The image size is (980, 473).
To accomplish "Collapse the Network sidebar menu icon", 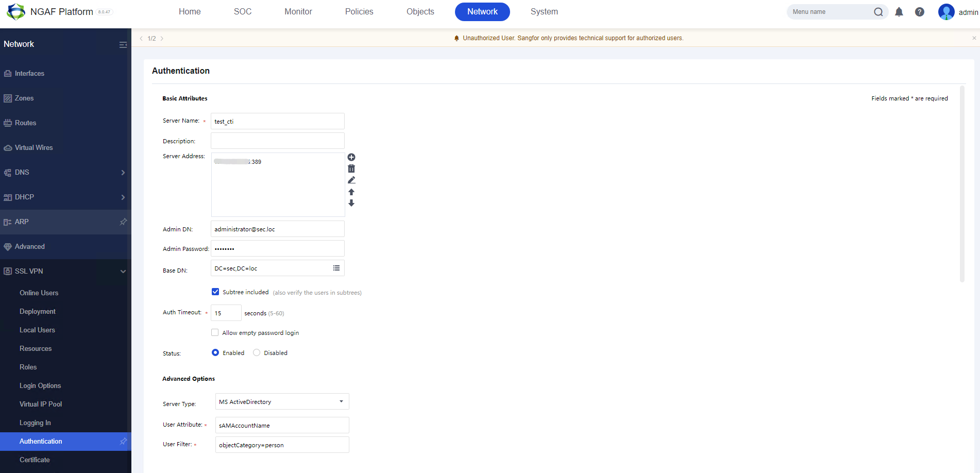I will pos(123,45).
